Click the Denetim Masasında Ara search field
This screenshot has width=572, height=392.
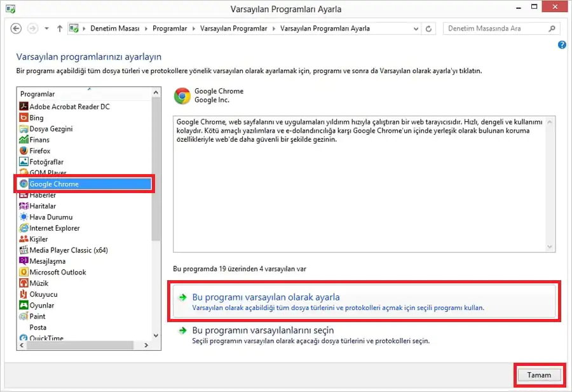(x=501, y=29)
